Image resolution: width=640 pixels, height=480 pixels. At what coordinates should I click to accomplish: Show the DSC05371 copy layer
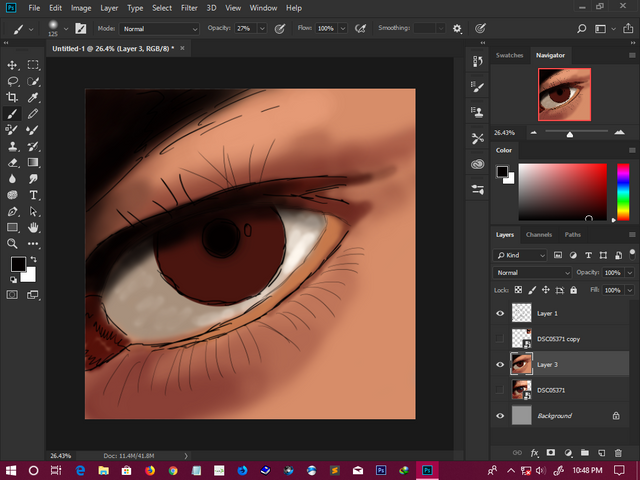(500, 339)
